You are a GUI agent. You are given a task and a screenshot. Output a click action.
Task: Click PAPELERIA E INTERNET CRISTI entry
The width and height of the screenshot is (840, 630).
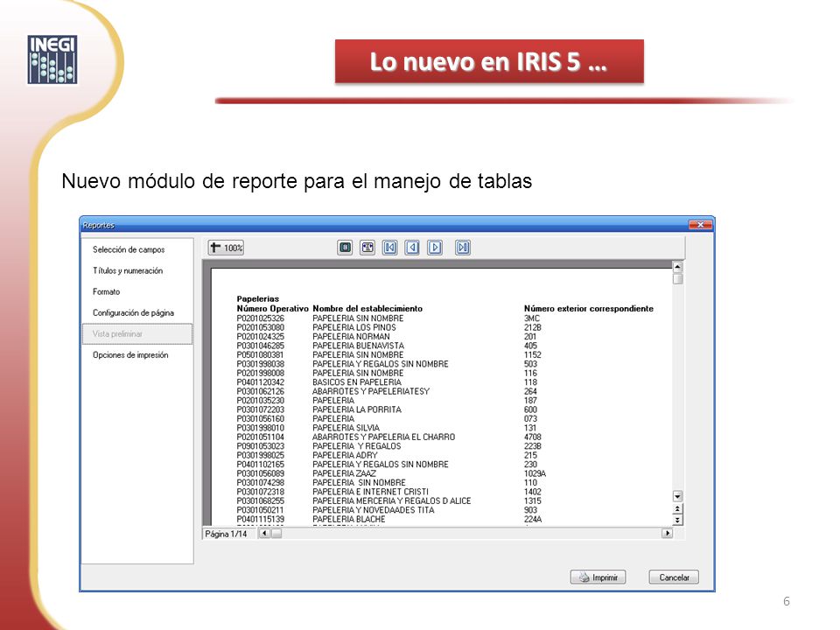point(371,491)
